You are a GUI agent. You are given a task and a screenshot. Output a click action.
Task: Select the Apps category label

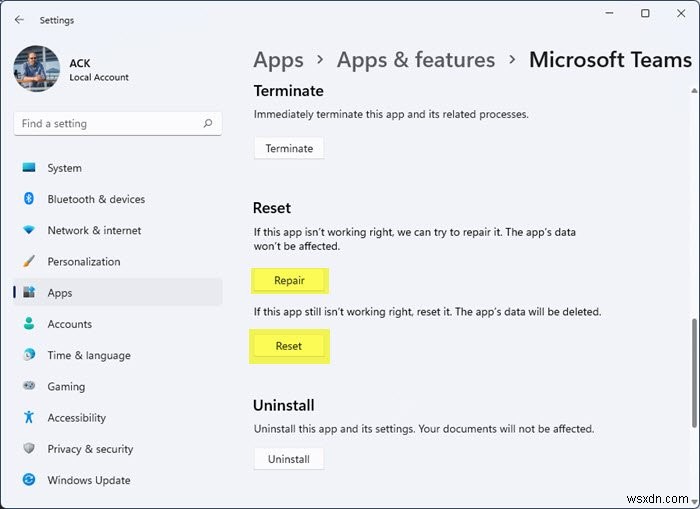[60, 293]
